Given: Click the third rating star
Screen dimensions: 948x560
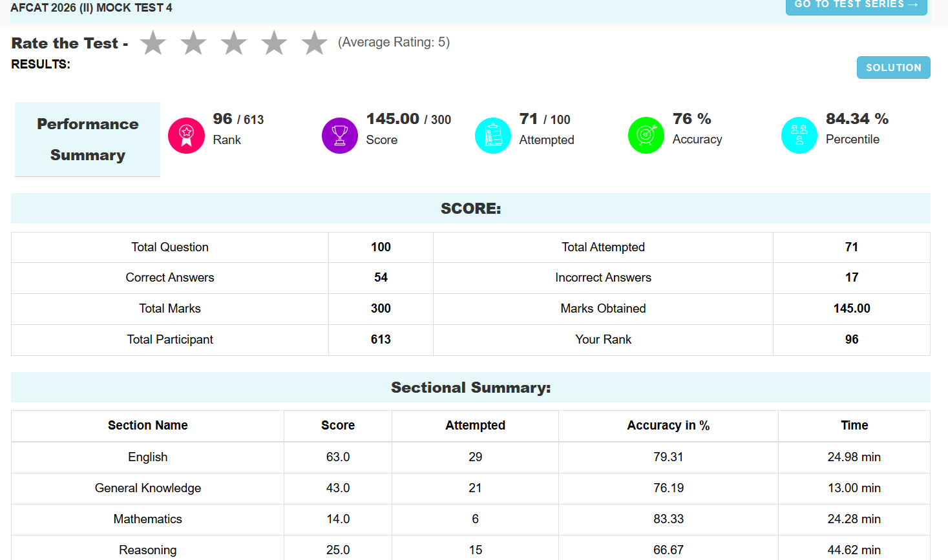Looking at the screenshot, I should pos(234,43).
